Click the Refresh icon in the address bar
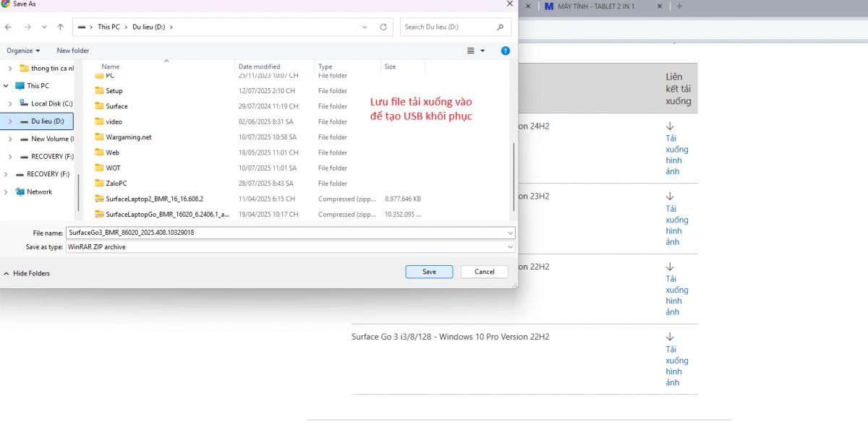This screenshot has height=435, width=868. [383, 27]
